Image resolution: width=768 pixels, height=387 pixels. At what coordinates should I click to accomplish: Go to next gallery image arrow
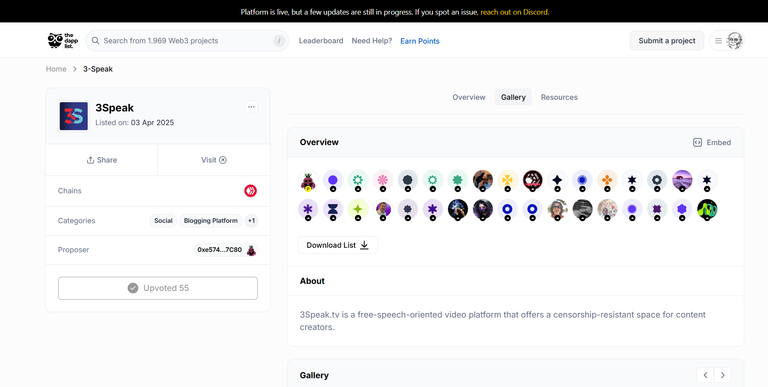723,375
